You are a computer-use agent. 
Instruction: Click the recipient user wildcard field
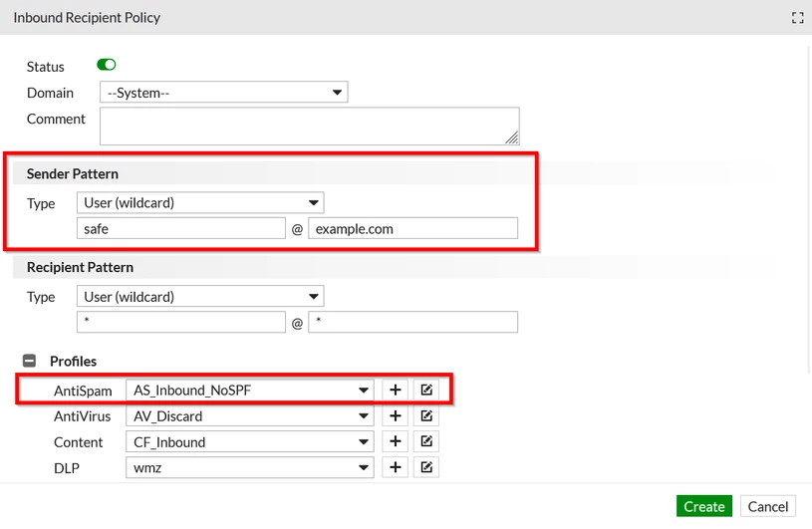coord(181,322)
